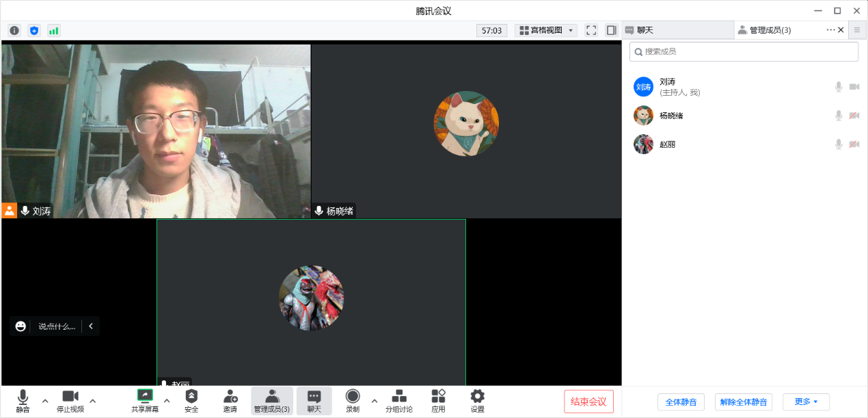The width and height of the screenshot is (868, 418).
Task: Open the Invite (邀请) icon
Action: pyautogui.click(x=230, y=400)
